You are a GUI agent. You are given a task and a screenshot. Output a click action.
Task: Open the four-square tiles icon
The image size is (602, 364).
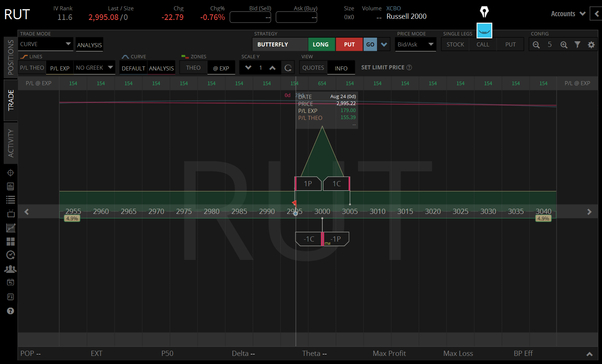click(x=11, y=242)
